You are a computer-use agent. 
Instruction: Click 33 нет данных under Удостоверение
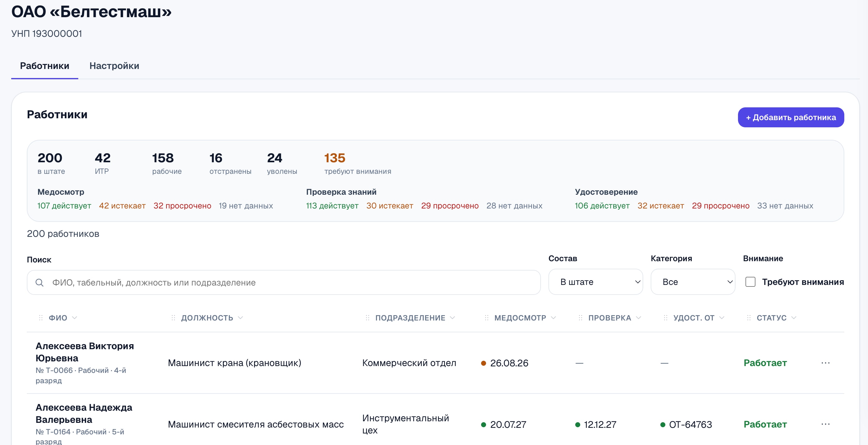click(x=785, y=206)
